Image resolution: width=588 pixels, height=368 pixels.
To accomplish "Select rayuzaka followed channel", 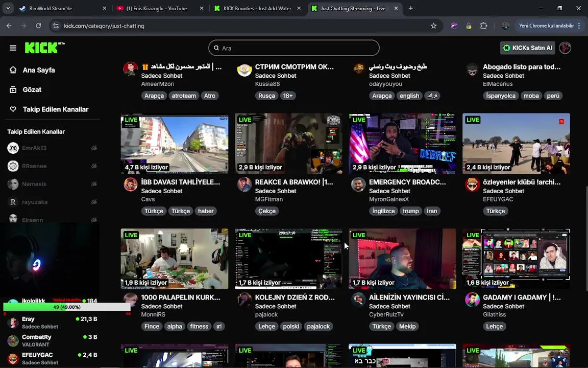I will pyautogui.click(x=35, y=202).
